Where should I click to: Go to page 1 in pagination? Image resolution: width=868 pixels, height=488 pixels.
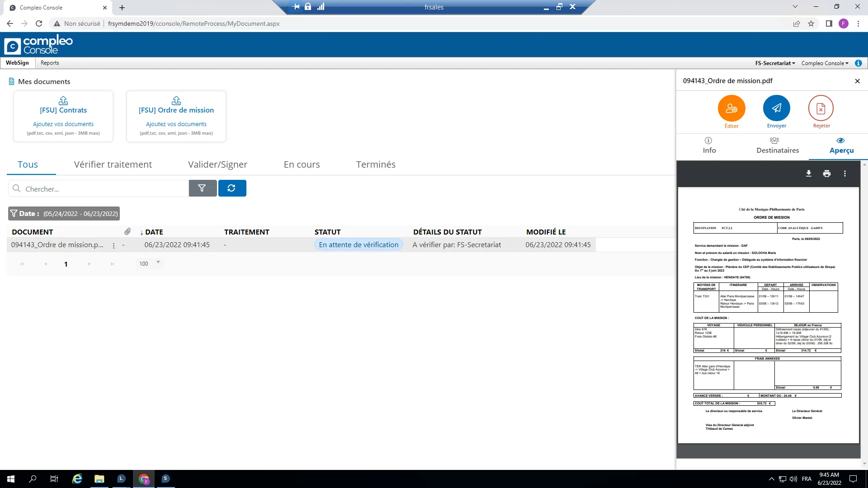click(x=66, y=264)
